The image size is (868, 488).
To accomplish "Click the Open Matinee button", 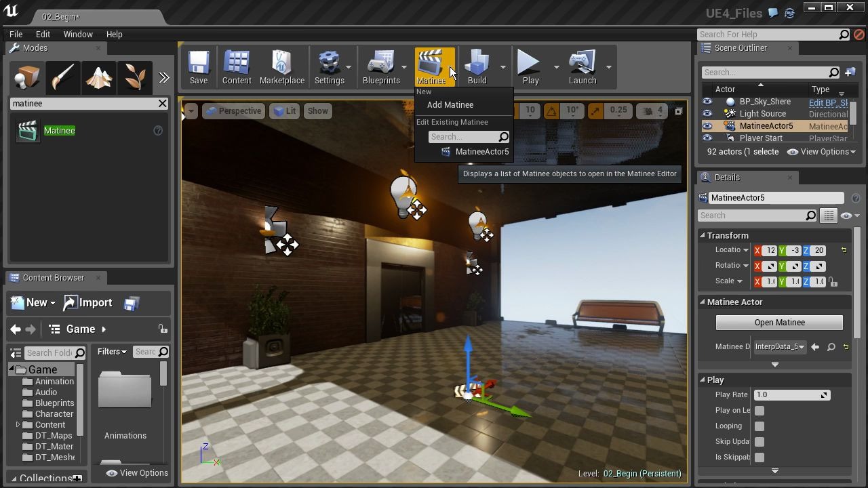I will pos(779,323).
